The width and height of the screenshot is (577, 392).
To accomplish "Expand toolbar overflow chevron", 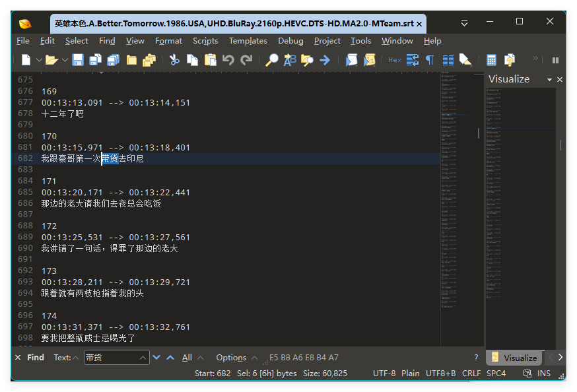I will (535, 57).
